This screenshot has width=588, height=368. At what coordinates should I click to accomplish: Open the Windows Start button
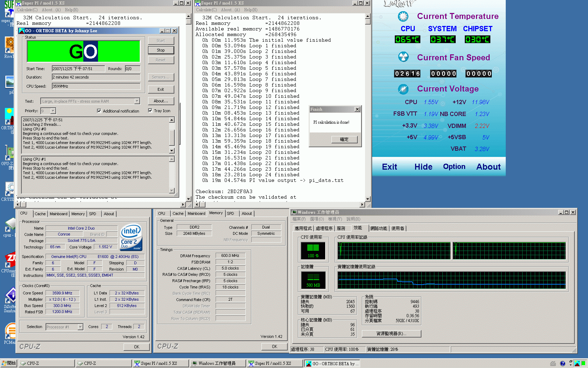[x=8, y=363]
